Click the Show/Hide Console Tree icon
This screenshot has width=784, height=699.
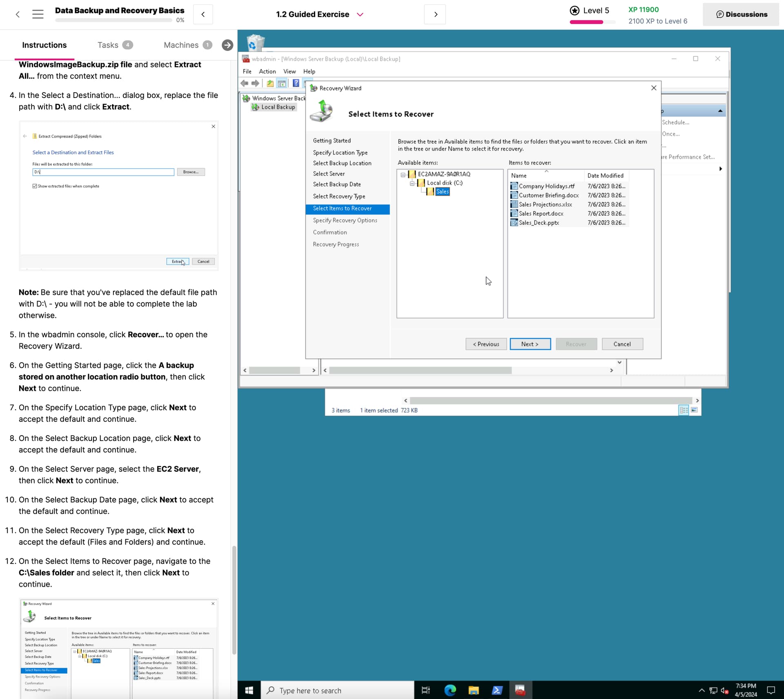[x=282, y=83]
